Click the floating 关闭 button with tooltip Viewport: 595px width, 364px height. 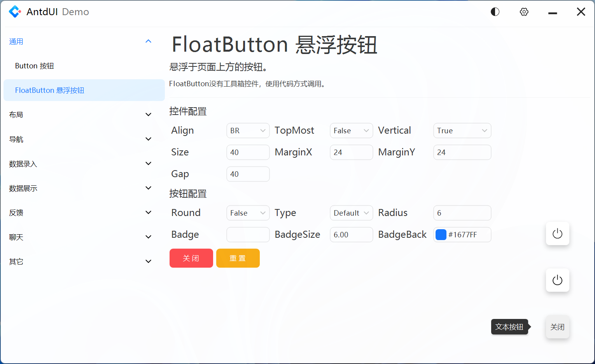(557, 327)
